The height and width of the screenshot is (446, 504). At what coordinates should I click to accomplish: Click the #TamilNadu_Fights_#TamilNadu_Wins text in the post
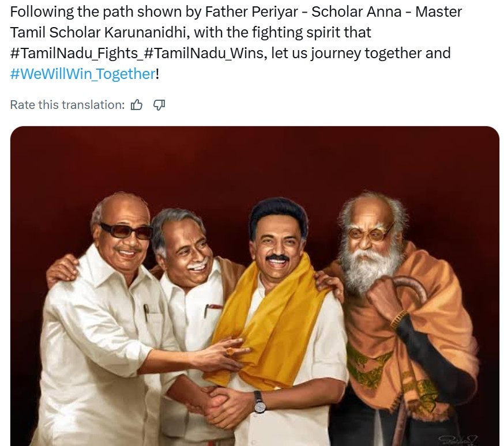[x=138, y=53]
